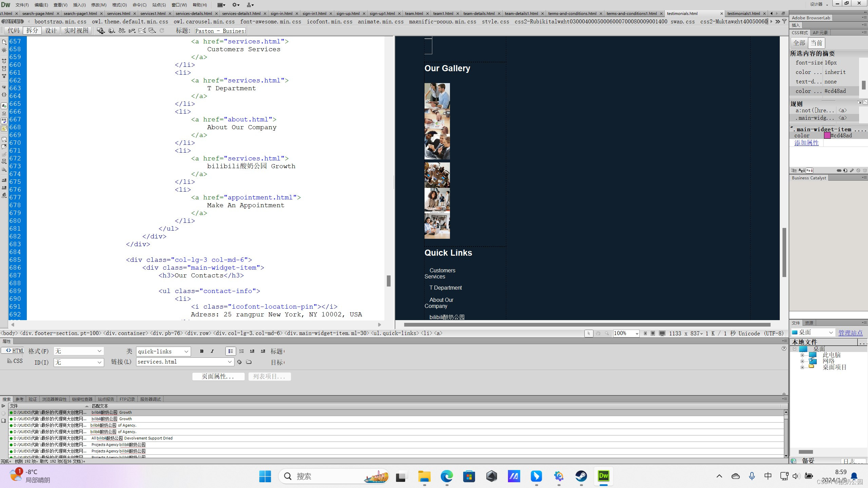Viewport: 868px width, 488px height.
Task: Click document title input field
Action: pos(221,31)
